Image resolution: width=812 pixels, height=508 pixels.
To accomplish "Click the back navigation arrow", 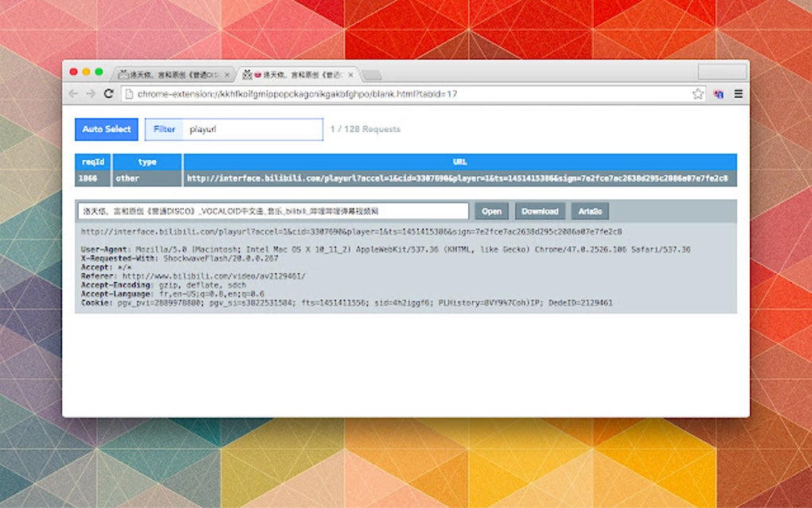I will point(72,92).
